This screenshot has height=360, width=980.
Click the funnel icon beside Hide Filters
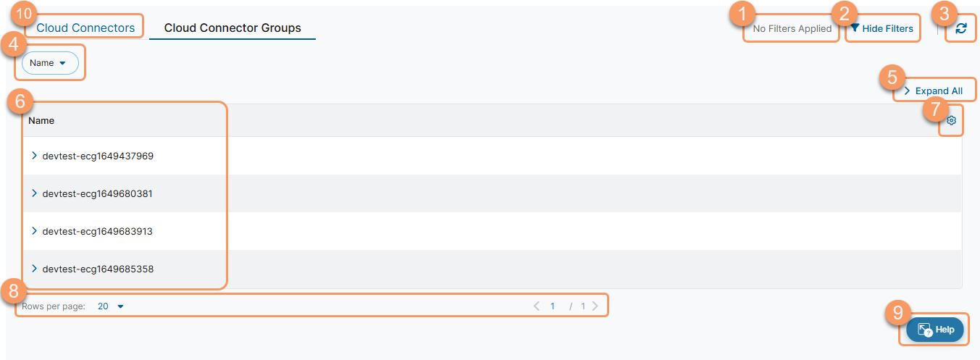(x=855, y=28)
